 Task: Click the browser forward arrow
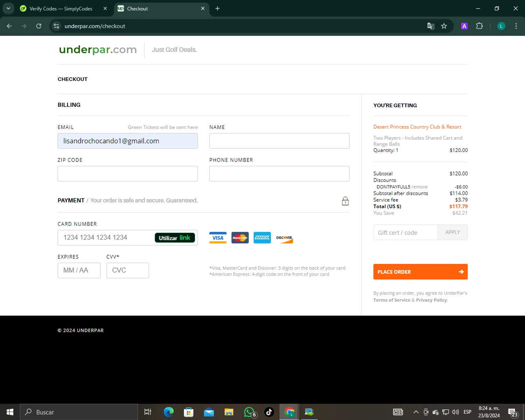point(24,26)
